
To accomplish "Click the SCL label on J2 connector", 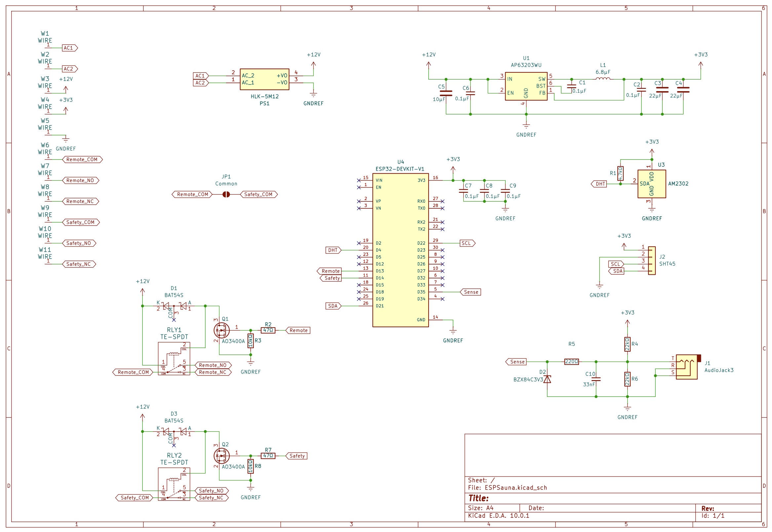I will pos(616,264).
